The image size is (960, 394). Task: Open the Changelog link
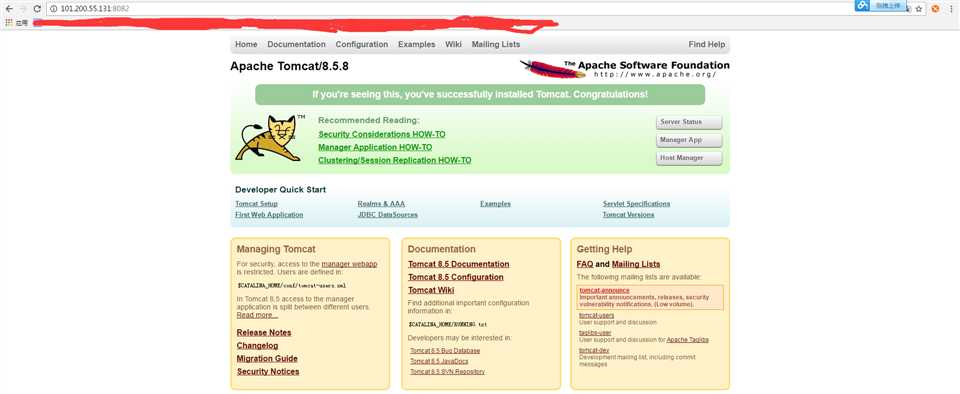pos(258,346)
